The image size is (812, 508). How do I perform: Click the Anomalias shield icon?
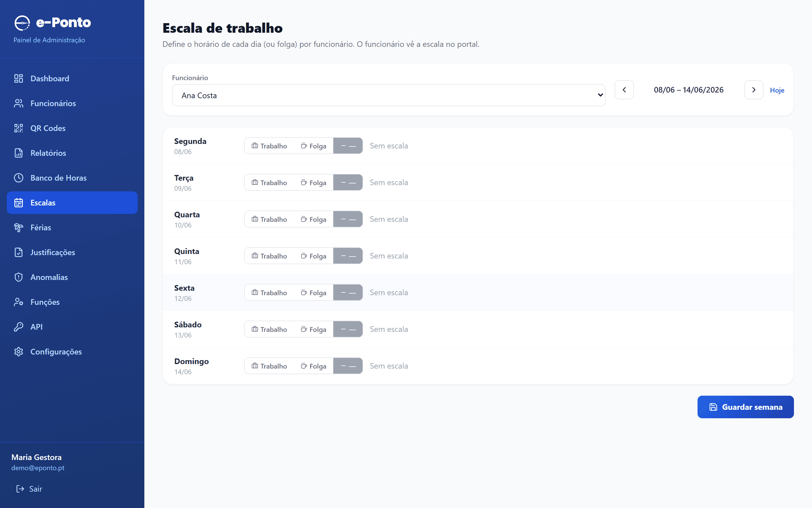(x=18, y=277)
